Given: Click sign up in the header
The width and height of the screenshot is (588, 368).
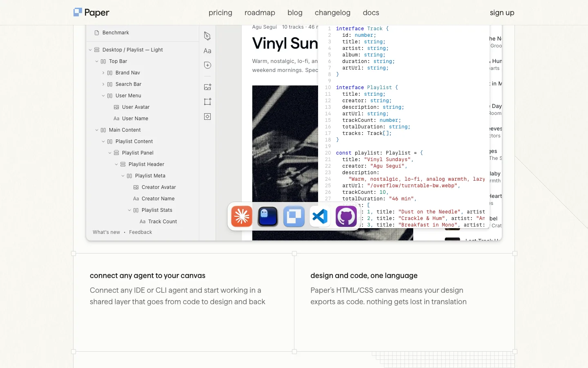Looking at the screenshot, I should coord(502,13).
